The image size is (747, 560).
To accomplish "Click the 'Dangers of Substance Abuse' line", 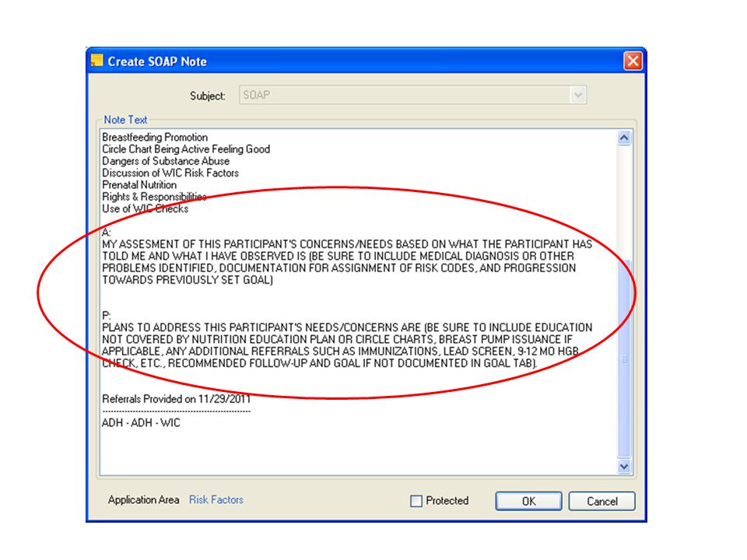I will coord(165,161).
